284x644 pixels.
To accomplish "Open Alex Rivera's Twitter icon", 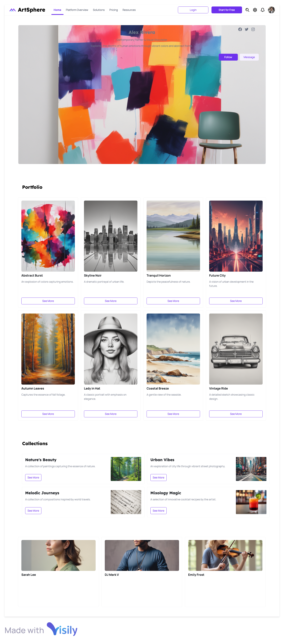I will [246, 29].
